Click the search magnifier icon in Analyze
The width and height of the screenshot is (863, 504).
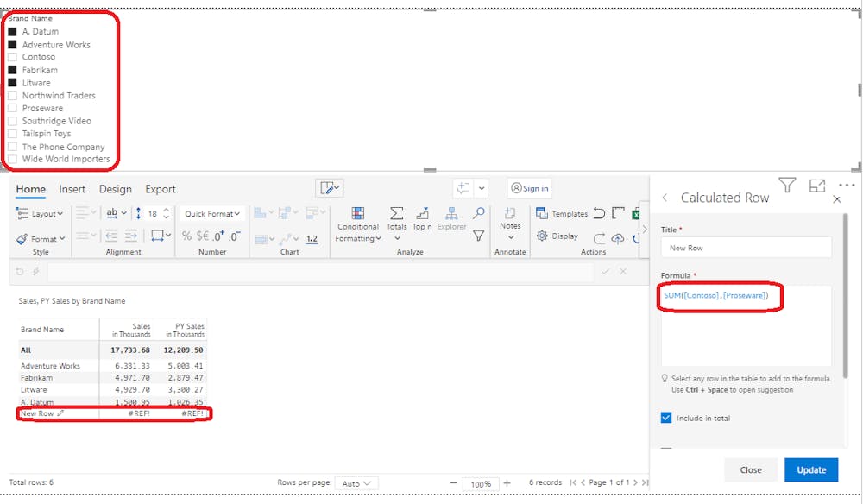478,213
